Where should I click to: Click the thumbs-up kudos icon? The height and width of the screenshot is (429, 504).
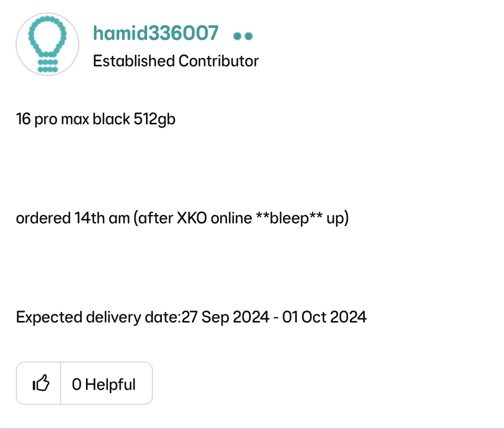click(x=41, y=384)
